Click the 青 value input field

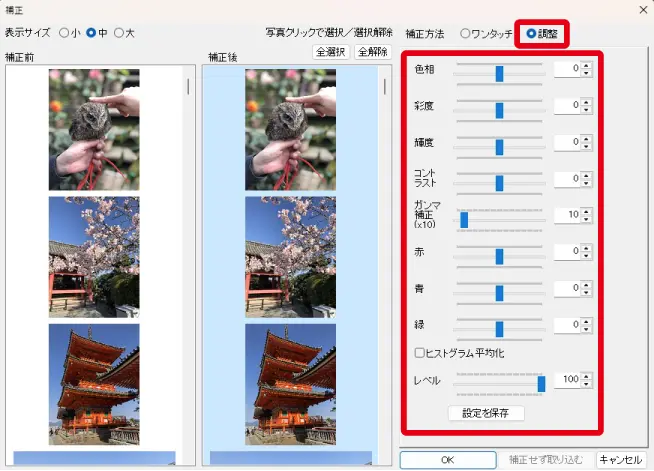[x=568, y=288]
